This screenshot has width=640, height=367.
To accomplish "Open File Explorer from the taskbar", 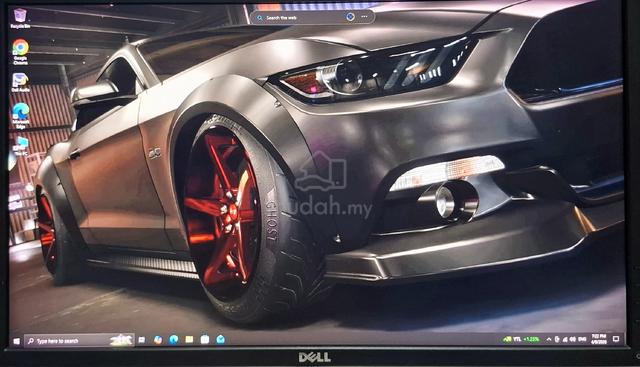I will [189, 339].
